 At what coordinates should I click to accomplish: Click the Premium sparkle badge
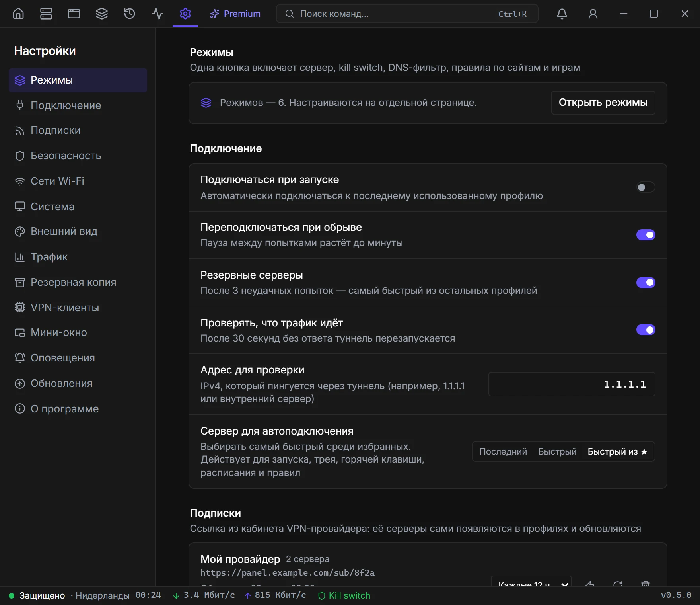[235, 14]
